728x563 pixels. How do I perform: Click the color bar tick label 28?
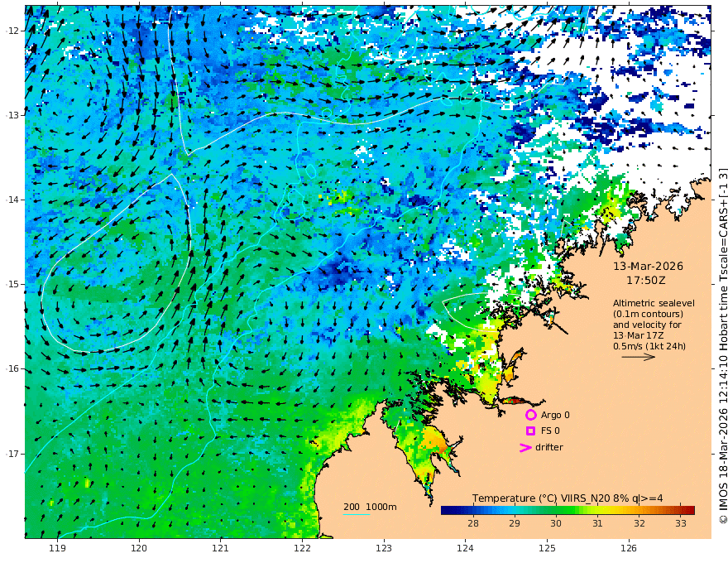click(473, 523)
